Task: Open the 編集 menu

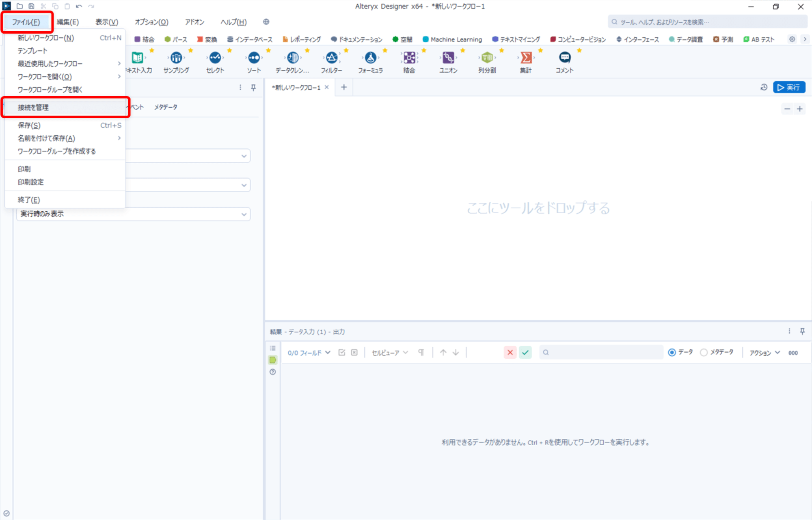Action: click(x=68, y=22)
